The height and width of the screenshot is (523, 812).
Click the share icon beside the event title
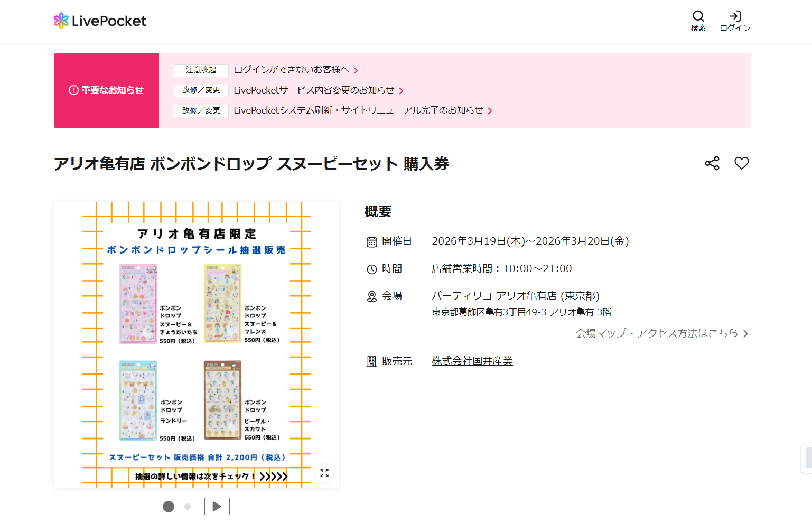(x=712, y=163)
